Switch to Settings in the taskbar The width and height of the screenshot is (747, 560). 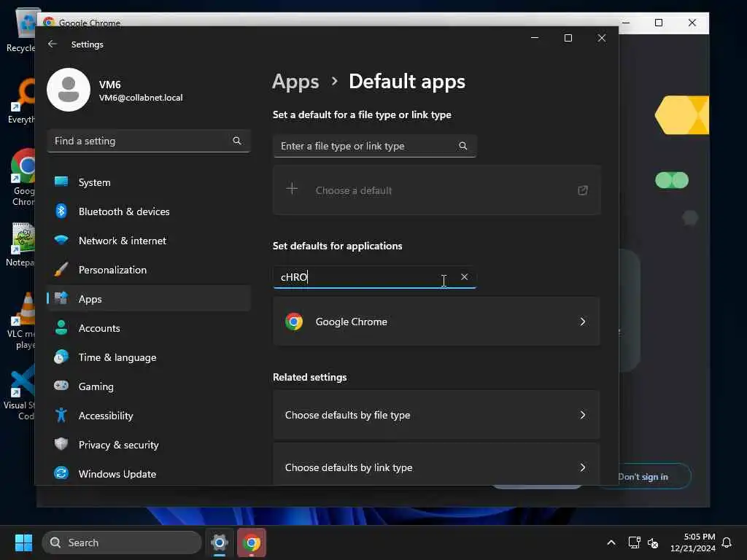[220, 542]
